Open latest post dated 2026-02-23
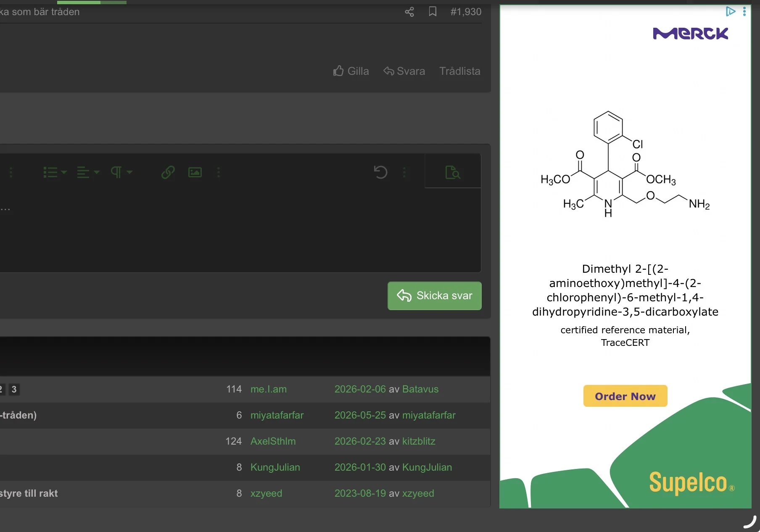Viewport: 760px width, 532px height. pos(360,441)
